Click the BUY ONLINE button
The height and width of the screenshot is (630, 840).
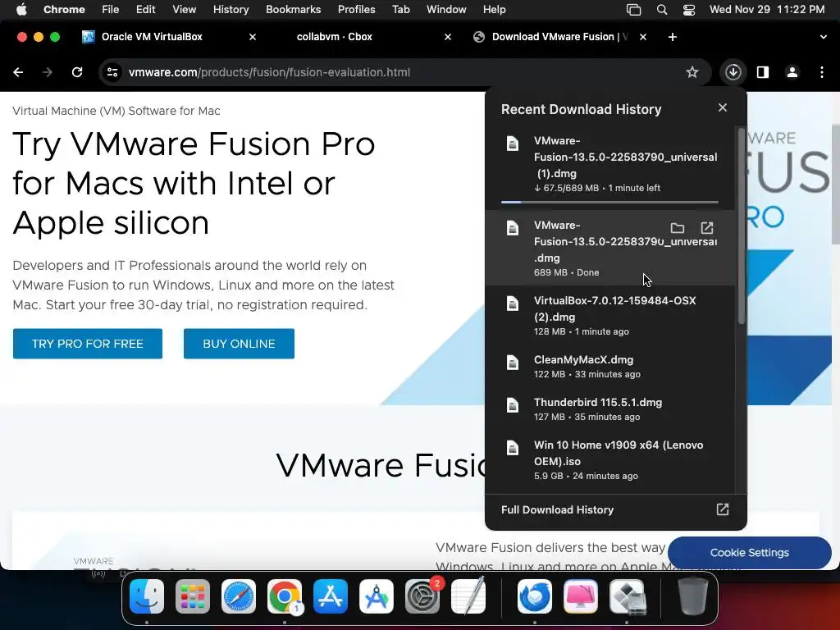[x=239, y=344]
